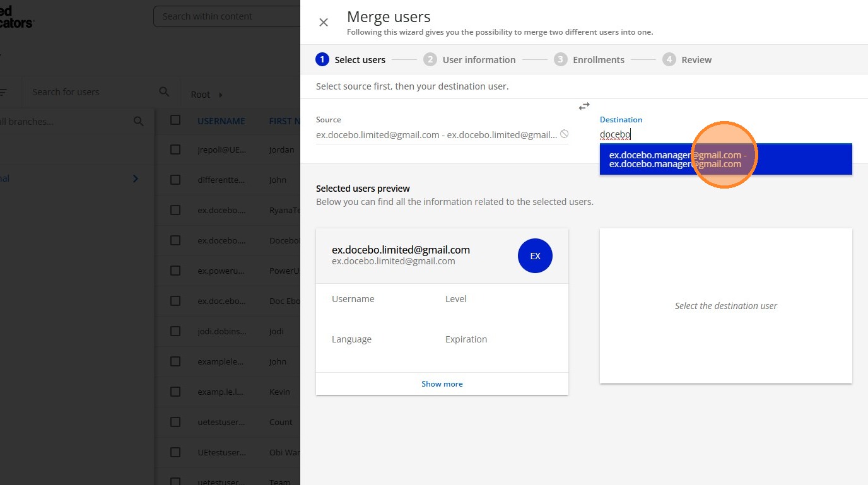Click the Select the destination user placeholder card
Screen dimensions: 868x485
click(725, 306)
